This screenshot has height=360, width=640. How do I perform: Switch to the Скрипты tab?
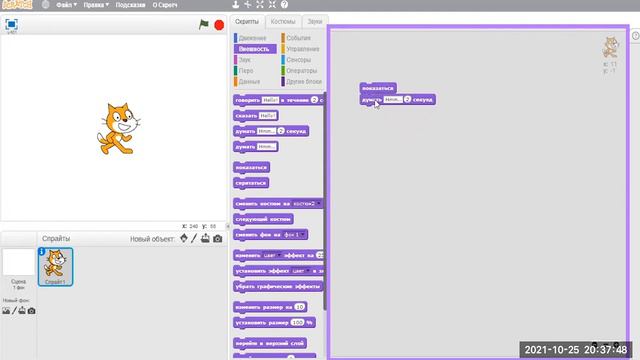pyautogui.click(x=247, y=22)
